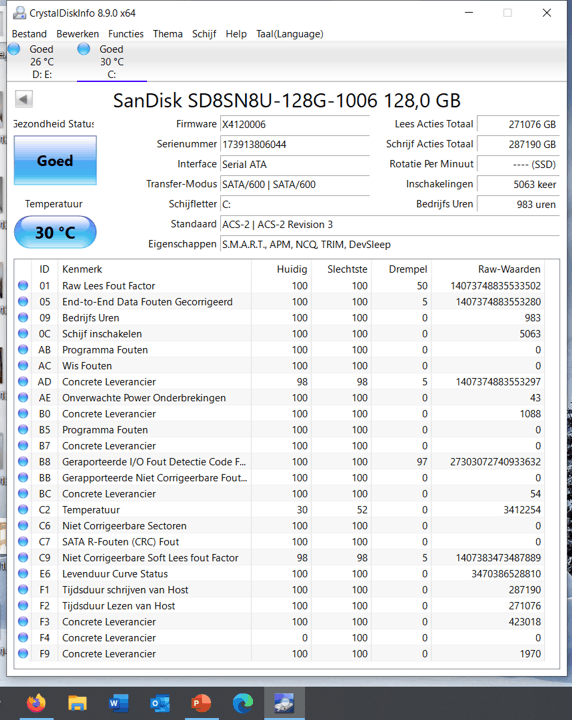Open the Thema menu
This screenshot has height=720, width=572.
(x=168, y=34)
